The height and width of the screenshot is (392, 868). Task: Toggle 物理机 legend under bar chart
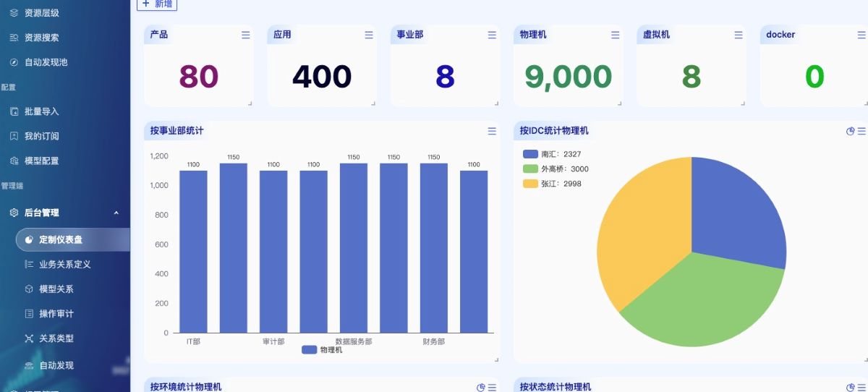pos(322,350)
